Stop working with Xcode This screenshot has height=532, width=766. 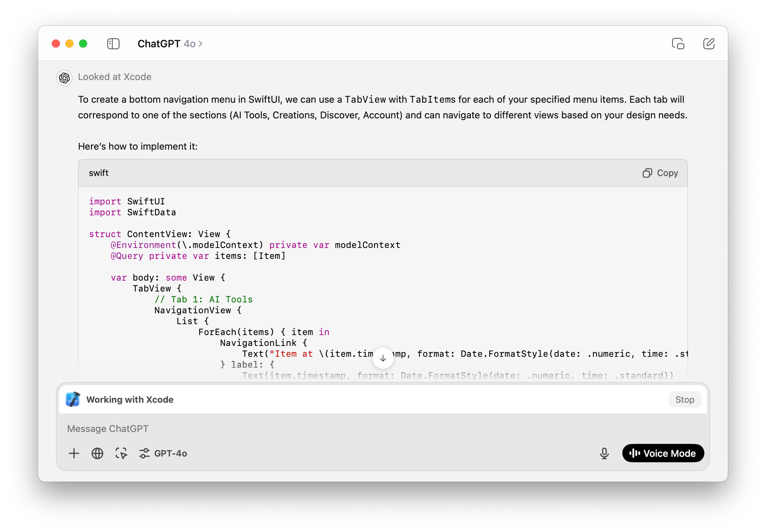pyautogui.click(x=685, y=400)
